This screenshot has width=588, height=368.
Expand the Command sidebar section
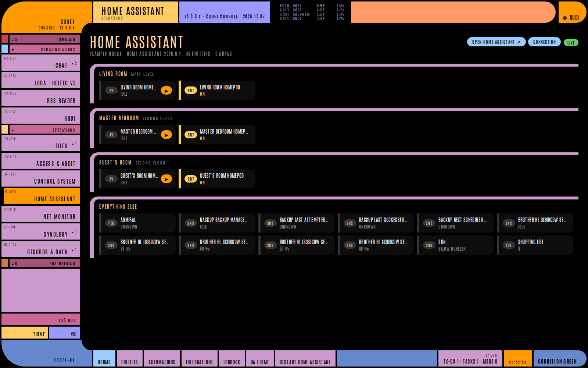(45, 39)
